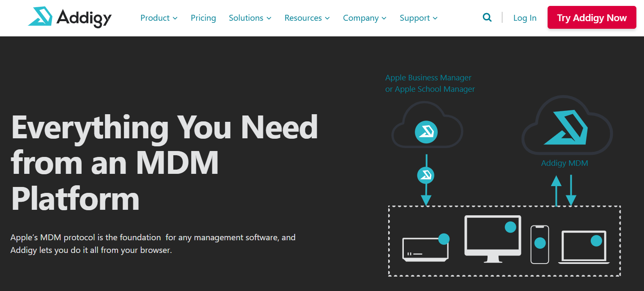Click the Mac mini device icon
Screen dimensions: 644x291
click(425, 248)
